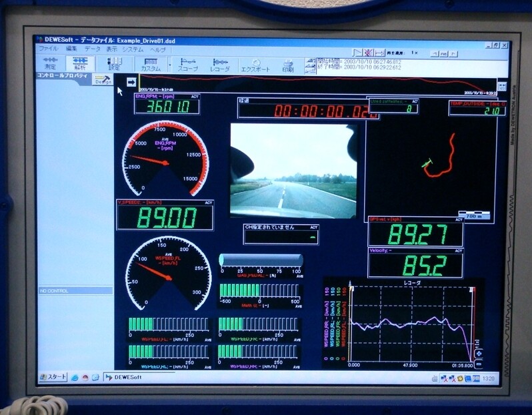
Task: Open the エクスポート (Export) toolbar button
Action: [255, 66]
